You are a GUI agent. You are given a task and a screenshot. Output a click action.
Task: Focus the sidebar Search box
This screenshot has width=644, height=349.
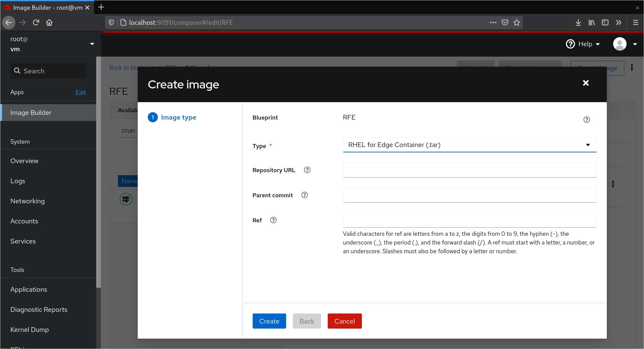pyautogui.click(x=48, y=71)
